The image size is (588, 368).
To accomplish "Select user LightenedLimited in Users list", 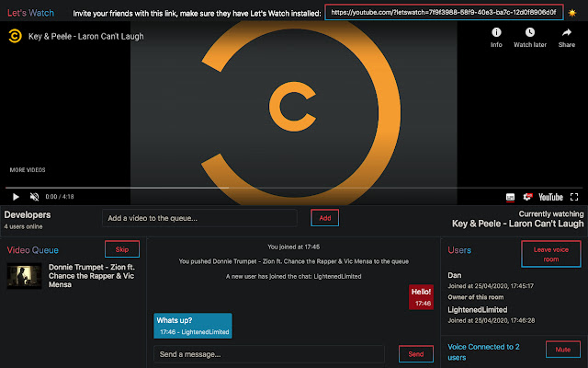I will 478,310.
